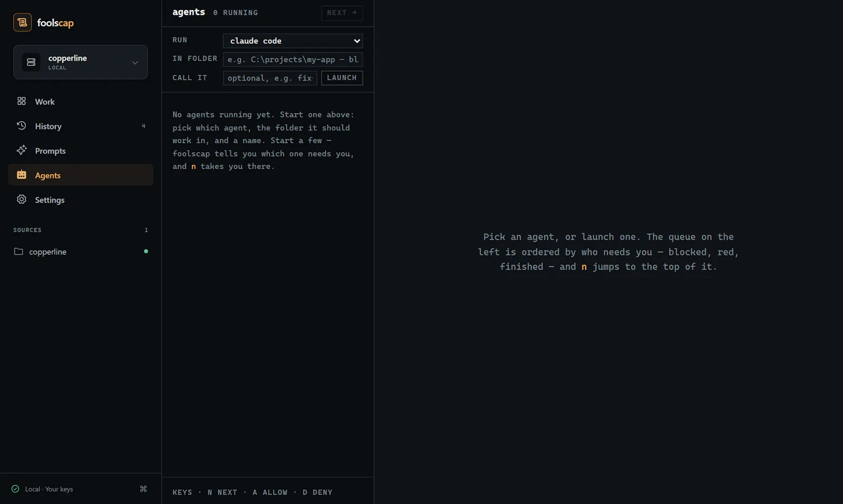Click the foolscap logo icon
Viewport: 843px width, 504px height.
click(22, 22)
